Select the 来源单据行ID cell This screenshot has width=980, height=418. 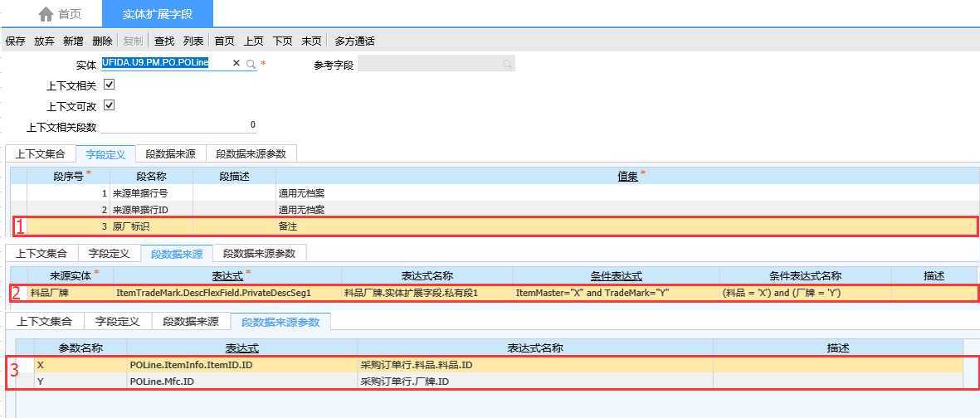(151, 209)
